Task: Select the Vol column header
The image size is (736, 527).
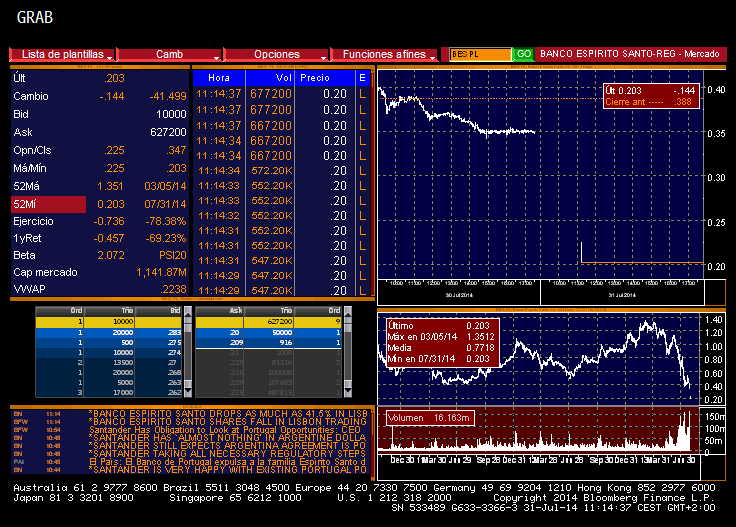Action: click(x=270, y=78)
